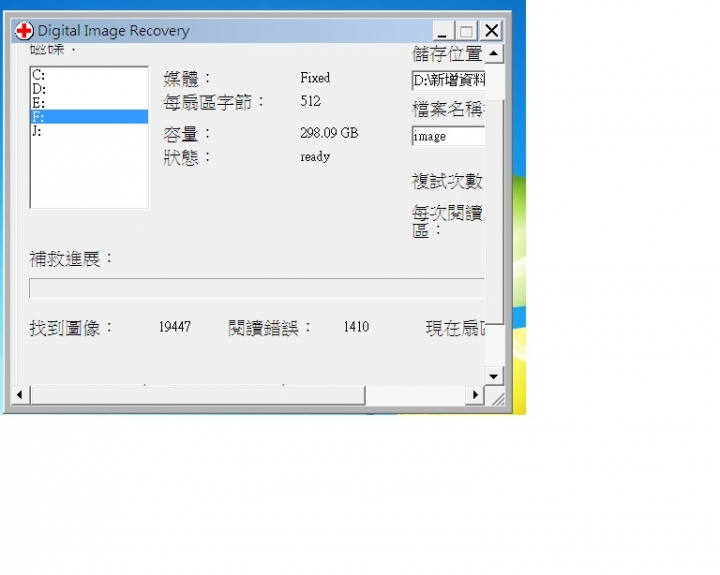Click the red cross Digital Image Recovery icon
Image resolution: width=720 pixels, height=575 pixels.
tap(24, 31)
